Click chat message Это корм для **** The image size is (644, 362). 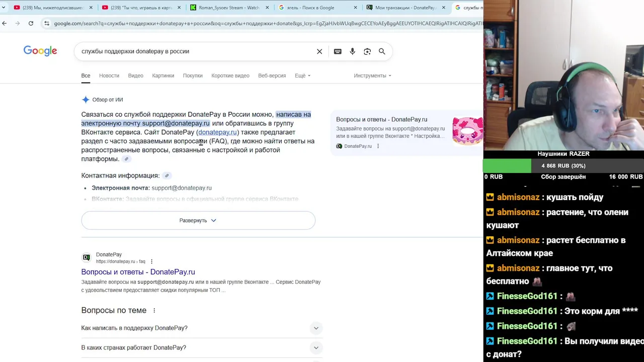tap(601, 311)
